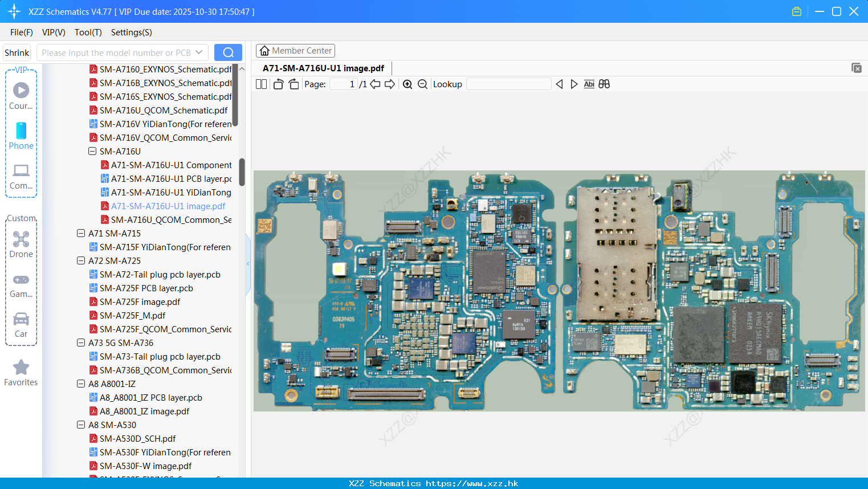
Task: Open SM-A73-Tail plug pcb layer.pcb
Action: coord(155,356)
